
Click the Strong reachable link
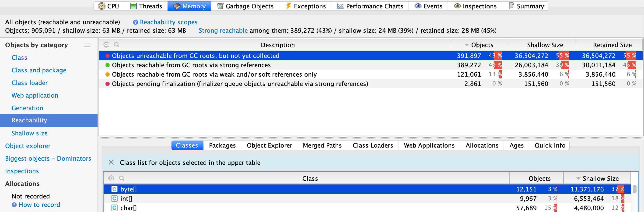[223, 31]
